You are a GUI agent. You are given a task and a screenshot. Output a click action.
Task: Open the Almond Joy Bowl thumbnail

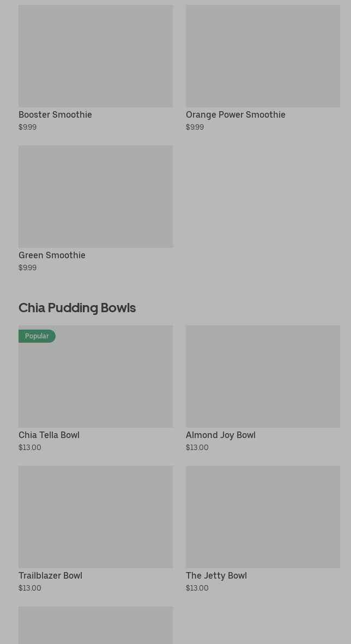coord(263,376)
